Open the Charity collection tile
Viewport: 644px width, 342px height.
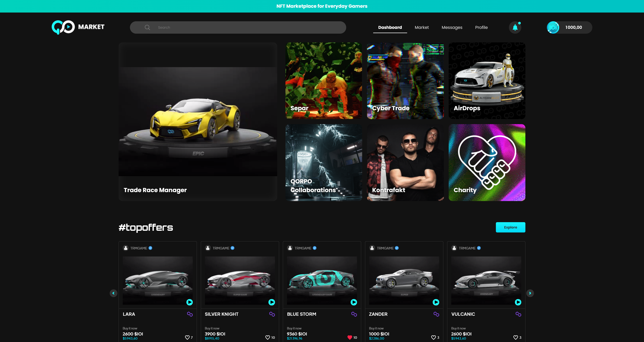coord(487,162)
